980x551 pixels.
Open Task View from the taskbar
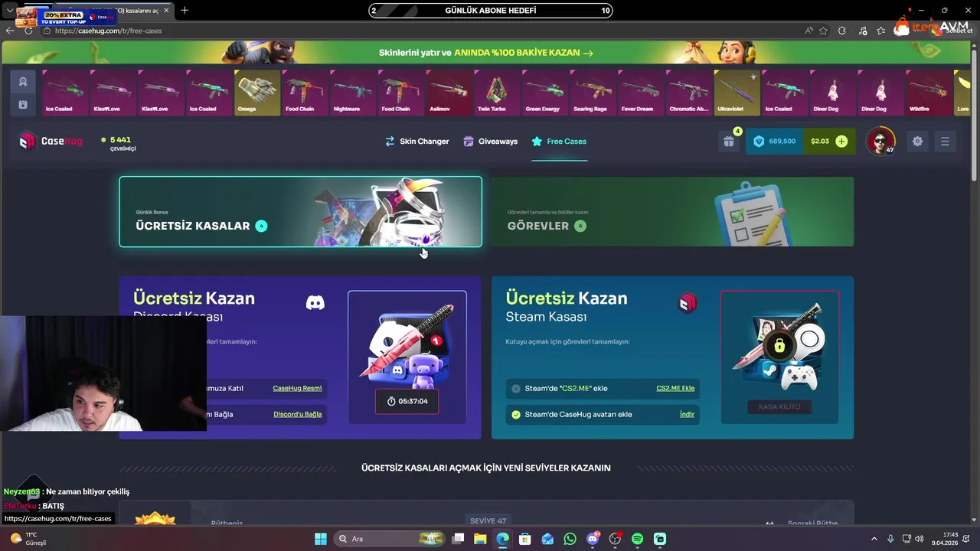(x=458, y=539)
